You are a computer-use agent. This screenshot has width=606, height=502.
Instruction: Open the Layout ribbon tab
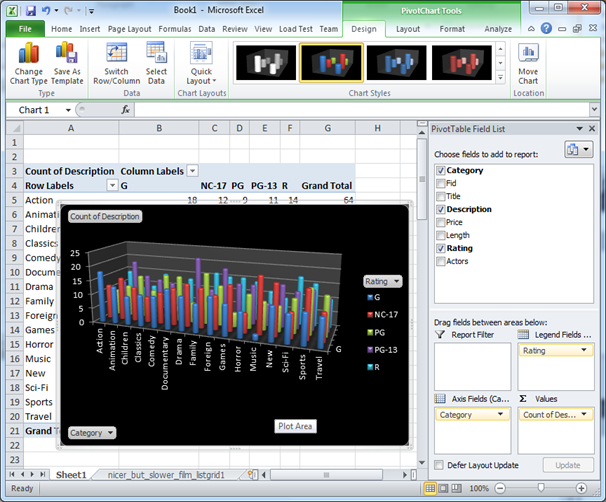[x=408, y=29]
